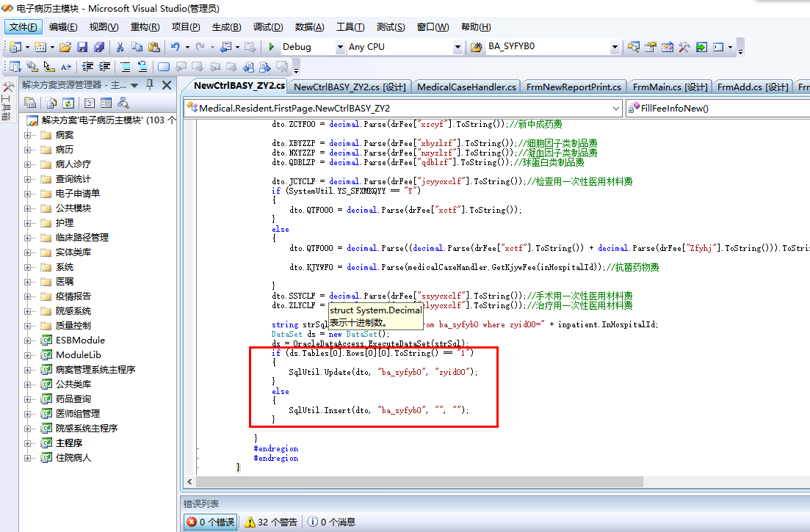This screenshot has height=532, width=810.
Task: Switch to NewCtrlBASY_ZY2.cs [设计] tab
Action: [350, 87]
